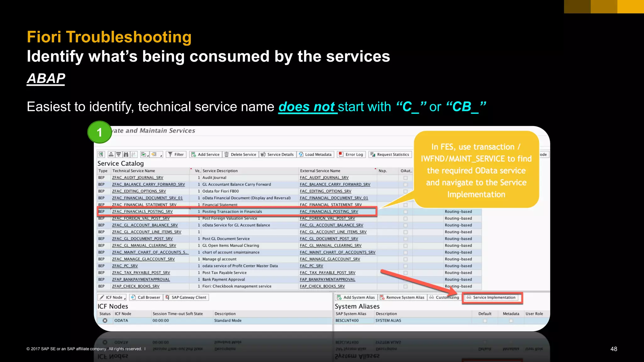Select 'Post Tax Payable Service' description cell
The width and height of the screenshot is (644, 362).
pos(250,273)
